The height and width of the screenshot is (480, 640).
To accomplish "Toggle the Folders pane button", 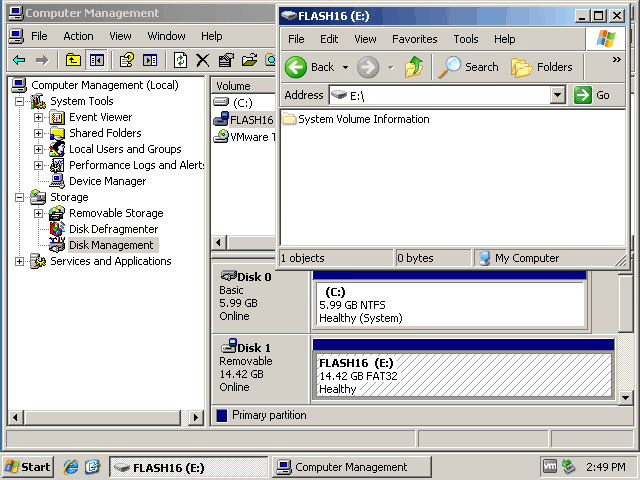I will (542, 67).
